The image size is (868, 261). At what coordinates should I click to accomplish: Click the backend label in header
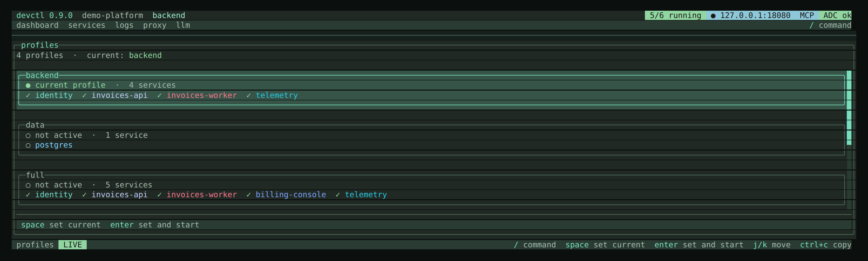coord(169,16)
